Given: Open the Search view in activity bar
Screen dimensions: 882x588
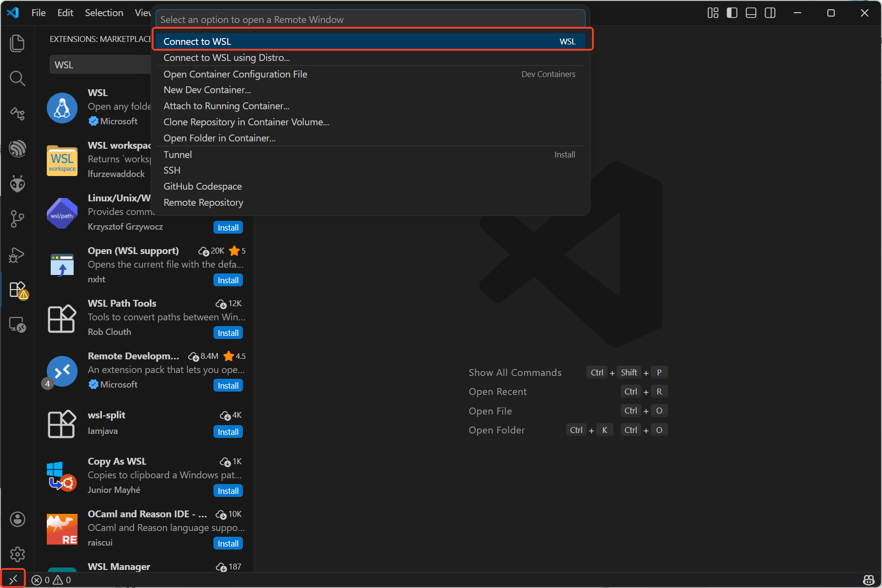Looking at the screenshot, I should click(18, 78).
